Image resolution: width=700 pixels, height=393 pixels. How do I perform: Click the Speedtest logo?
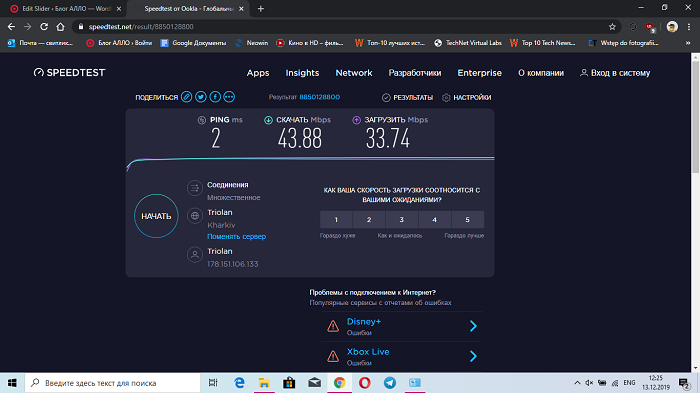(70, 72)
